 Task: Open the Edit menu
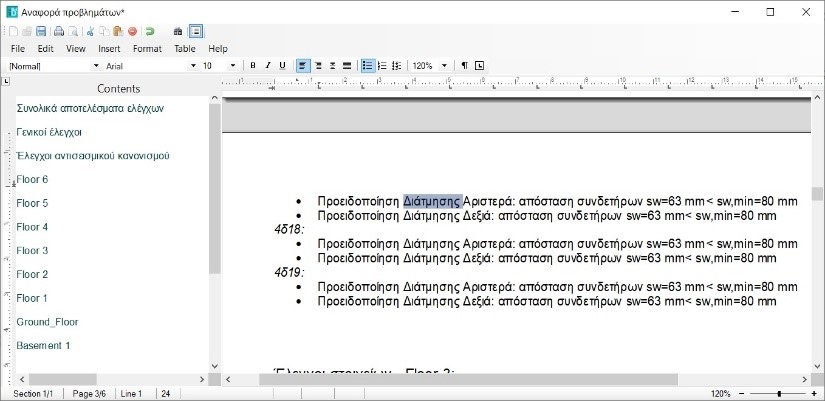pyautogui.click(x=45, y=48)
